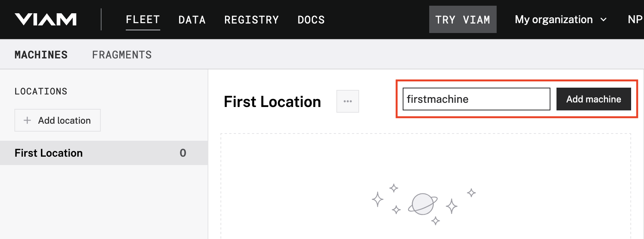Open the DOCS page
This screenshot has width=644, height=239.
311,19
